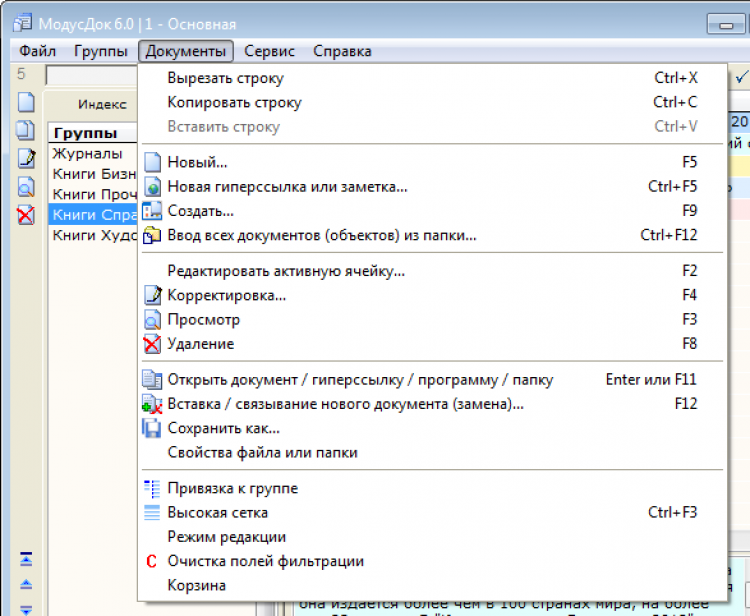This screenshot has height=616, width=750.
Task: Click the Удаление red cross icon in menu
Action: 153,344
